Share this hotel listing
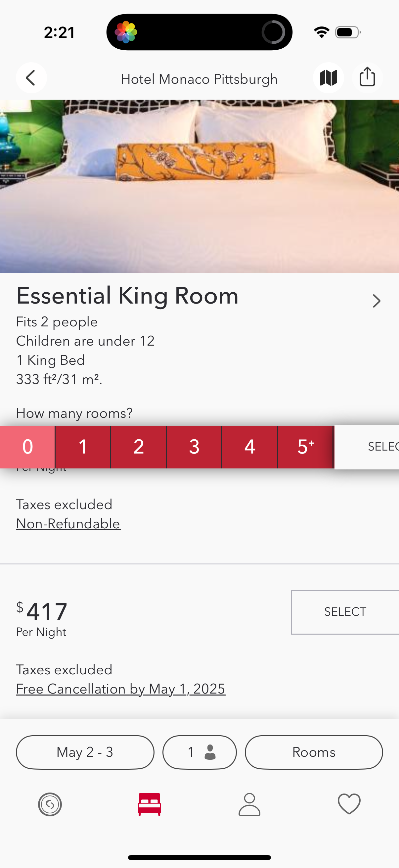399x868 pixels. tap(367, 77)
